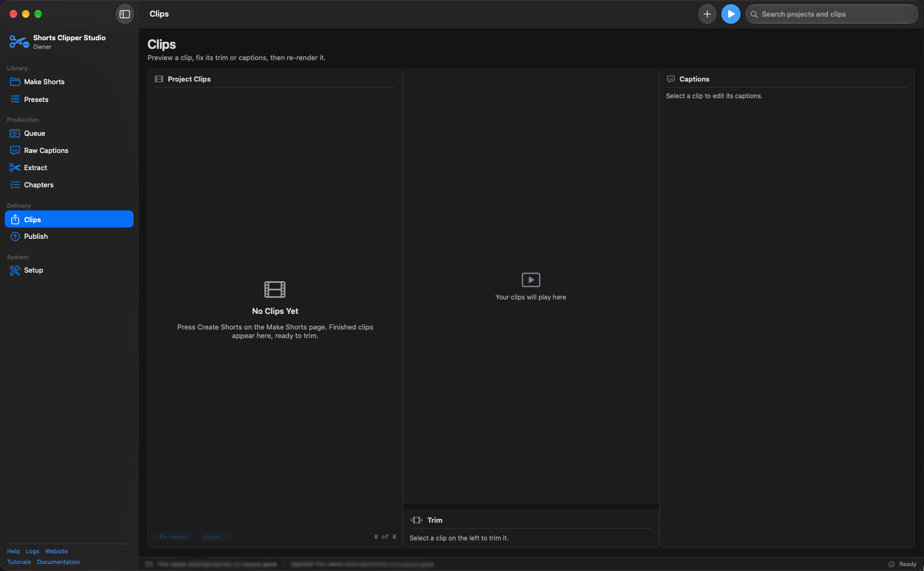The height and width of the screenshot is (571, 924).
Task: Open Raw Captions in the sidebar
Action: [x=69, y=150]
